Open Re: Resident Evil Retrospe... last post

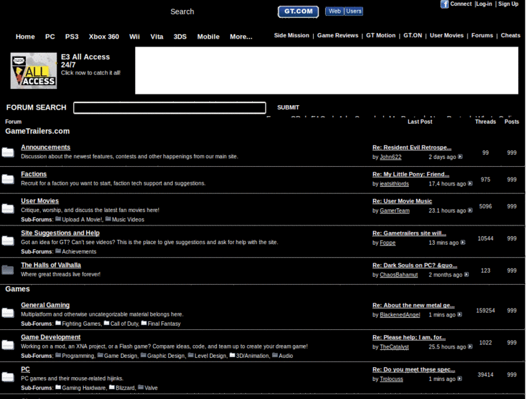[x=412, y=148]
